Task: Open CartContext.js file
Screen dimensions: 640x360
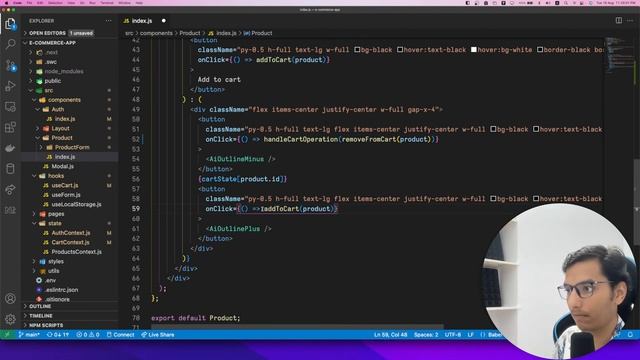Action: (70, 242)
